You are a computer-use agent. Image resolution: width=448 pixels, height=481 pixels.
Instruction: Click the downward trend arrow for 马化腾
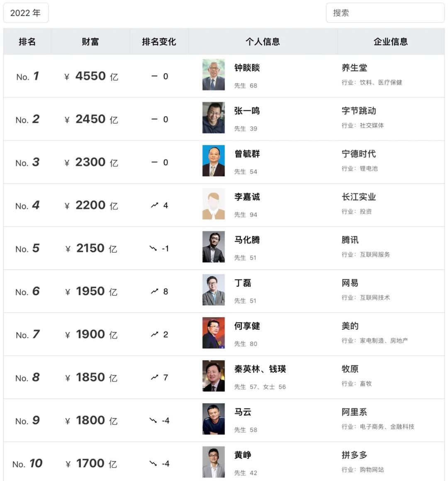point(153,248)
